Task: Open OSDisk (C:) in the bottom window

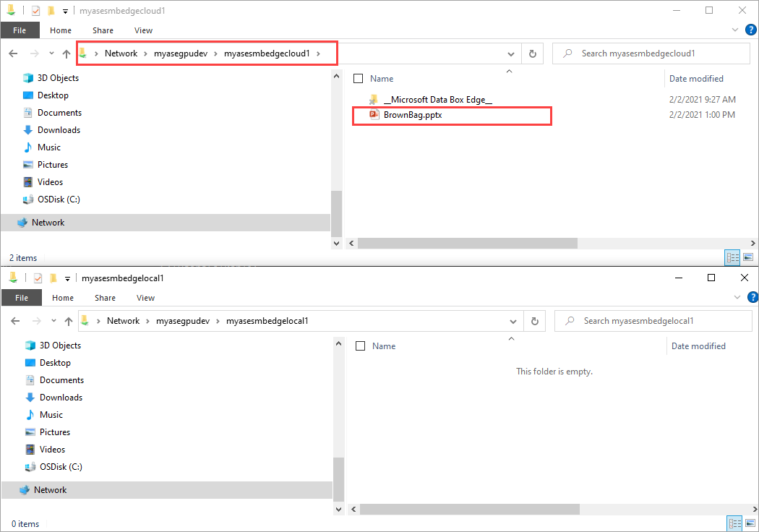Action: tap(61, 466)
